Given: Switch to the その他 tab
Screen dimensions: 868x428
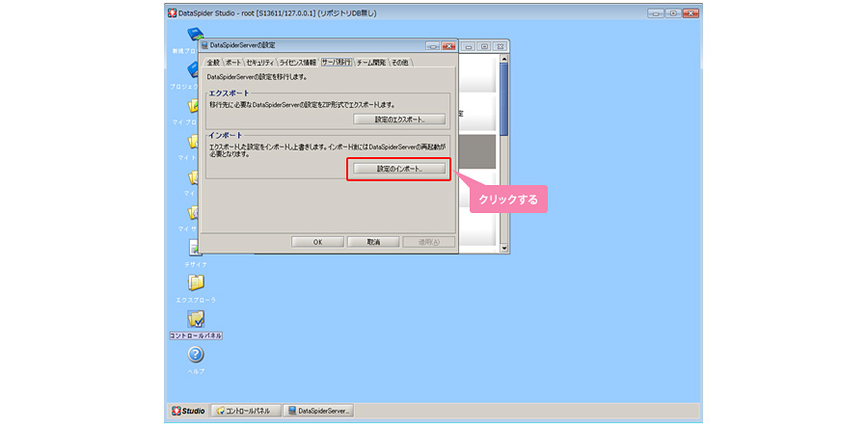Looking at the screenshot, I should pyautogui.click(x=400, y=62).
